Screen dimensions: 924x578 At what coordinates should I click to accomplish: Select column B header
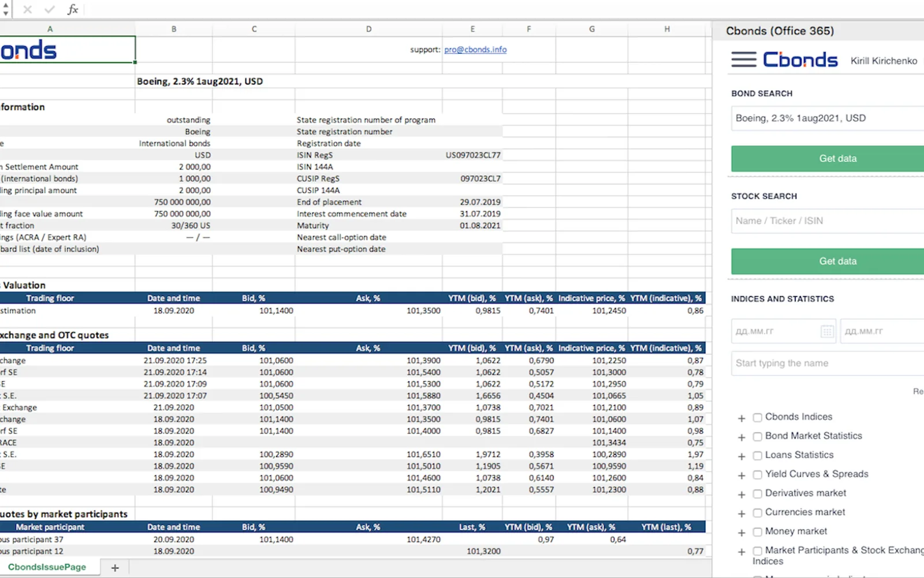174,29
